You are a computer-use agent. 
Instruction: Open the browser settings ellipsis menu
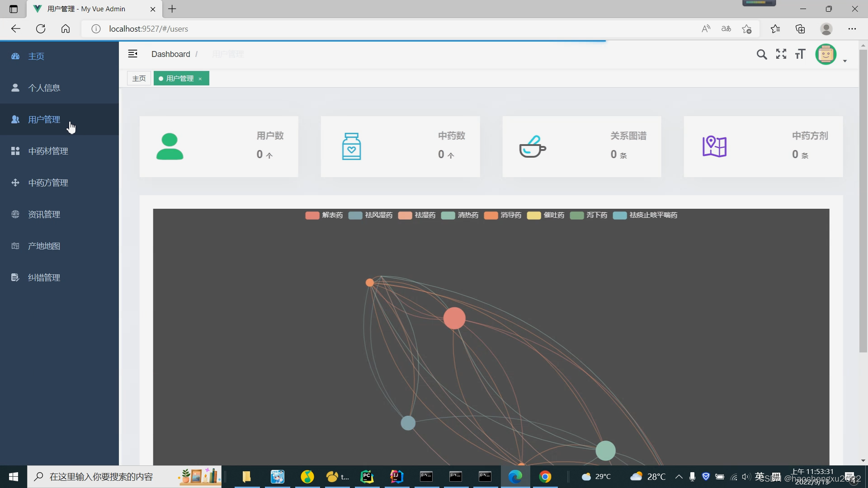pyautogui.click(x=853, y=28)
